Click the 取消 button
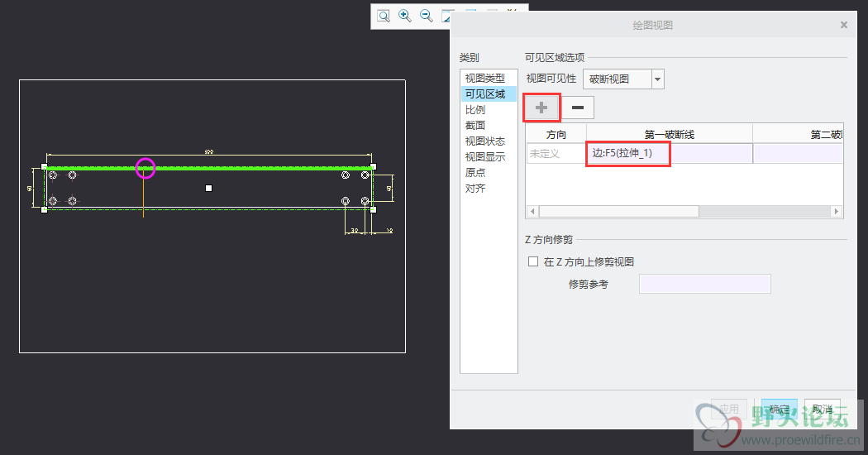This screenshot has height=455, width=868. pyautogui.click(x=822, y=409)
